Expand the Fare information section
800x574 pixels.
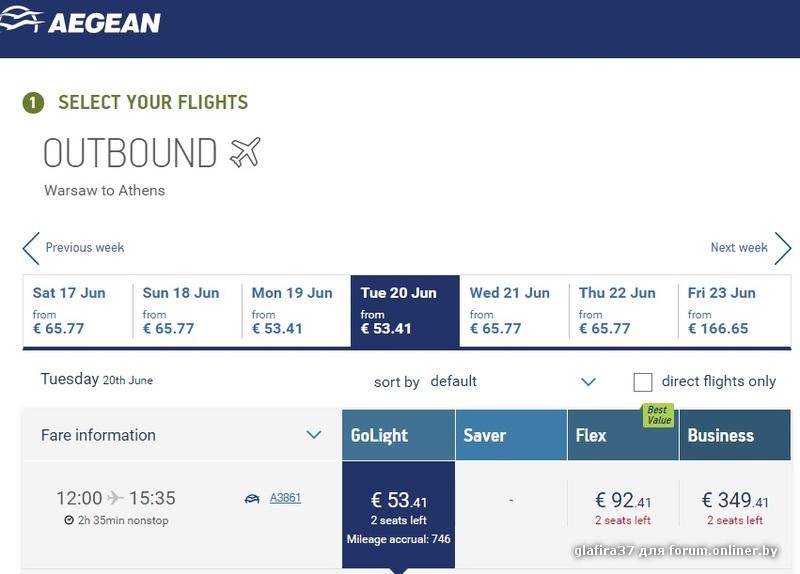point(313,435)
